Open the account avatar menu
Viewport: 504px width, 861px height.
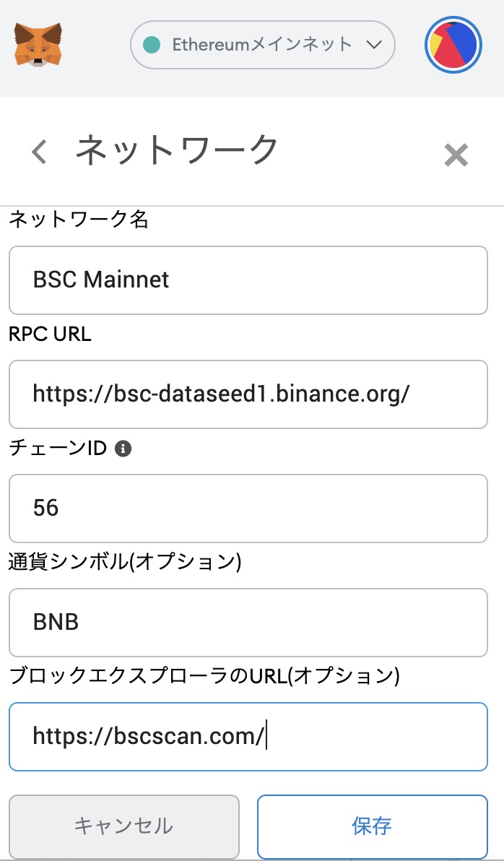[453, 45]
